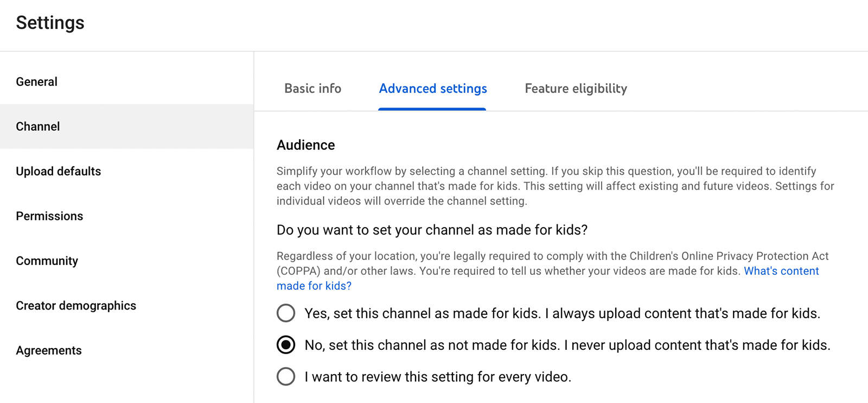Click the 'Do you want to set your channel' question
The image size is (868, 403).
432,230
